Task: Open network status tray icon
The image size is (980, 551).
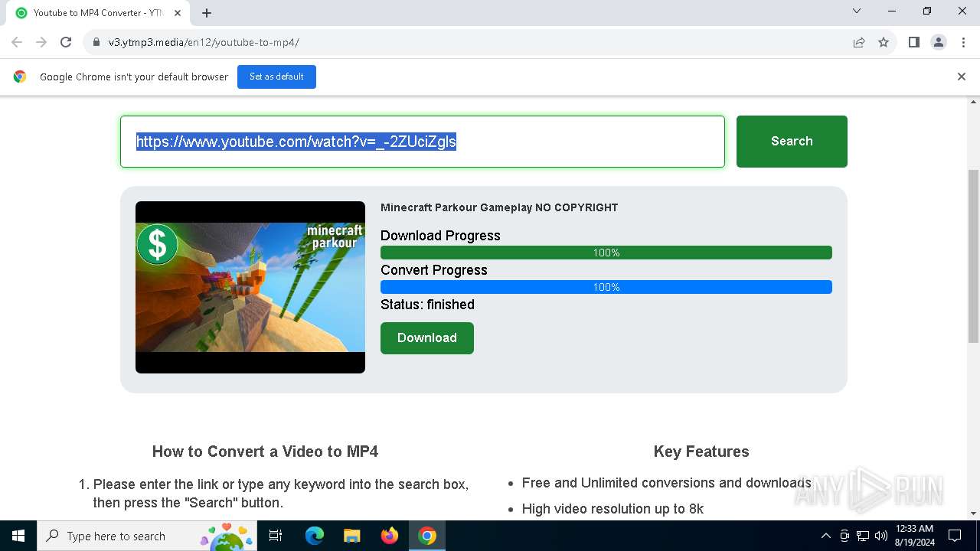Action: tap(863, 536)
